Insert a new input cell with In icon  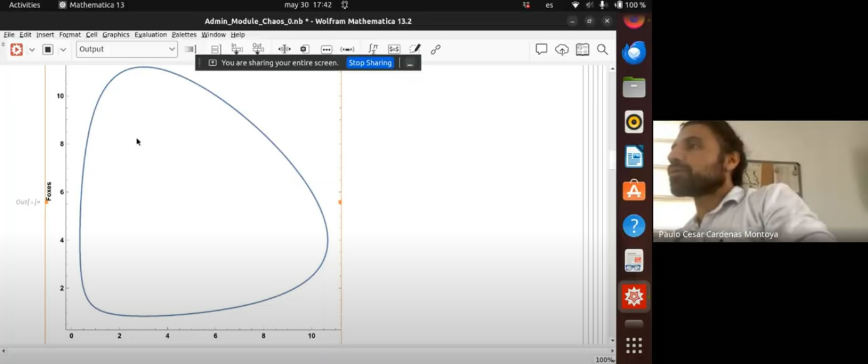point(236,49)
